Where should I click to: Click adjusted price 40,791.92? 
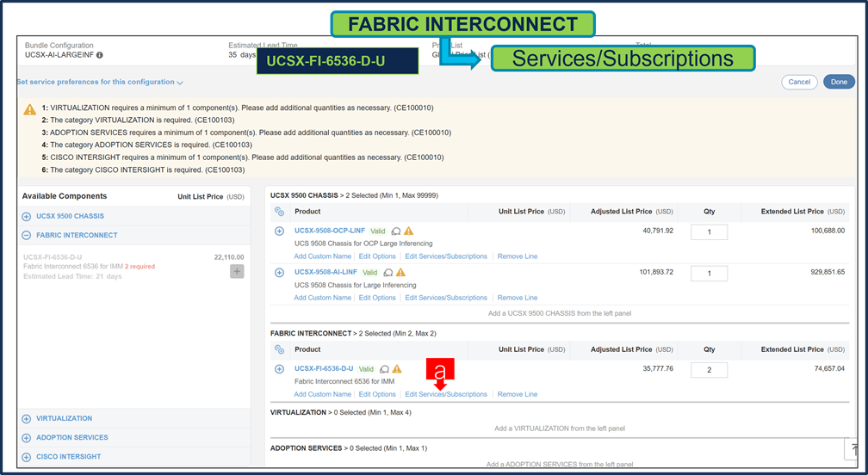coord(658,231)
